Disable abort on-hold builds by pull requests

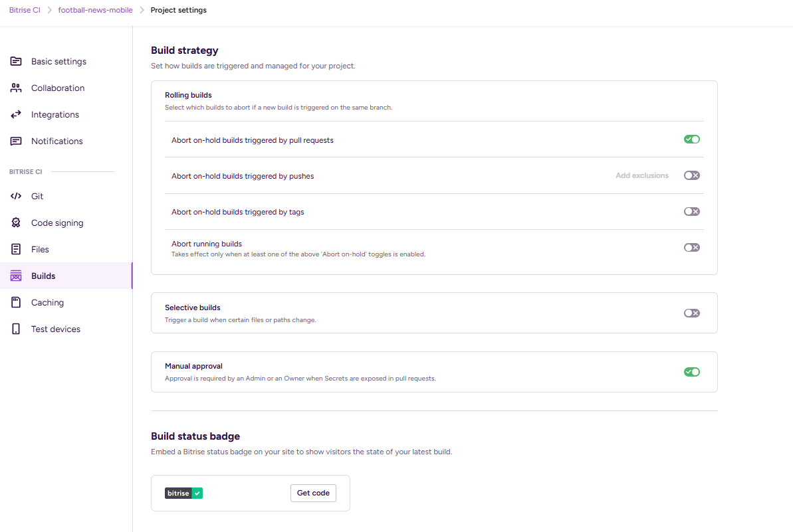[691, 139]
